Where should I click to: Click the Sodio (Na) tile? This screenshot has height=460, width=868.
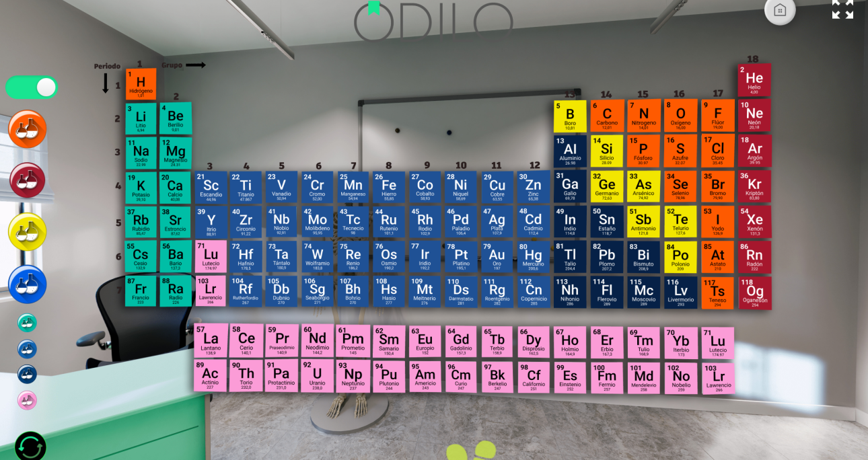pyautogui.click(x=141, y=153)
